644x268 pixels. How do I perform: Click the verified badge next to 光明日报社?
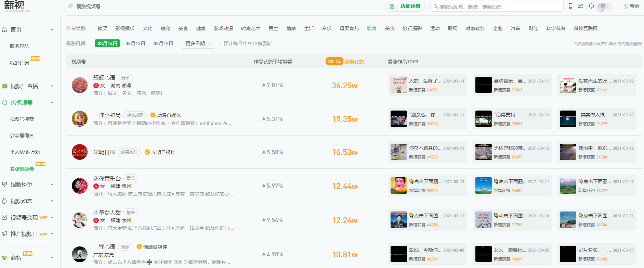point(147,152)
